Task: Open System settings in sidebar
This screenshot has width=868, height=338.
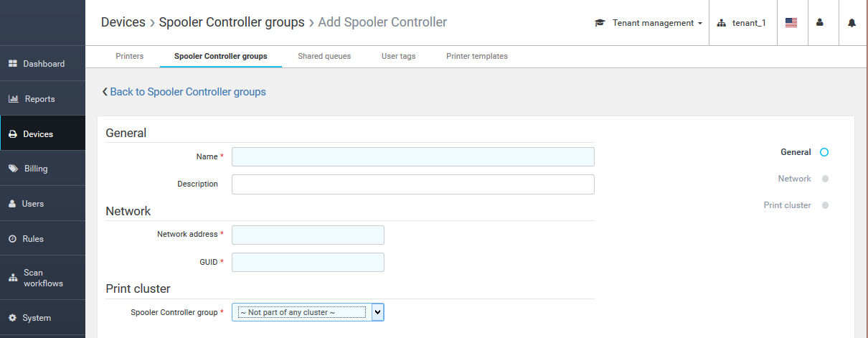Action: click(36, 318)
